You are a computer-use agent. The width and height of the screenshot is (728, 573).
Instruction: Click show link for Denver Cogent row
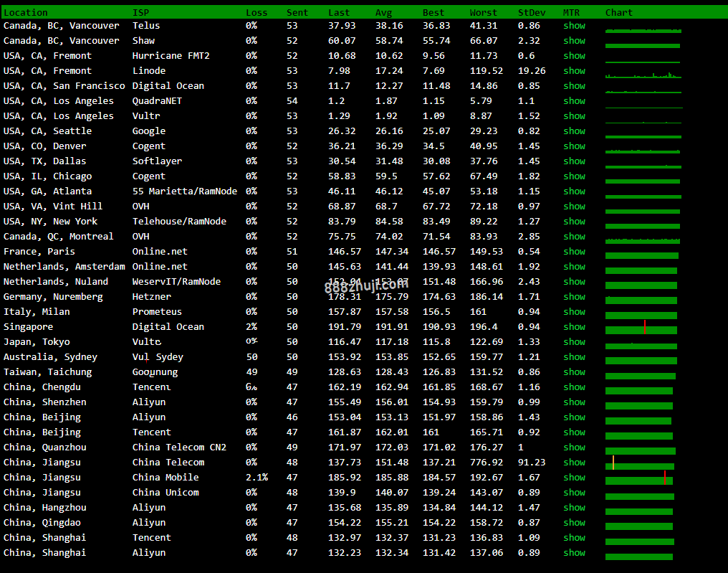[x=575, y=146]
